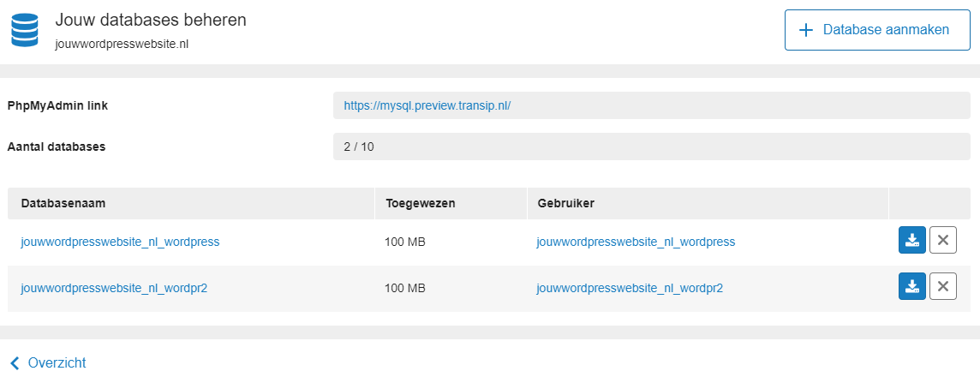980x383 pixels.
Task: Open database jouwwordpresswebsite_nl_wordpress in Databasenaam column
Action: pos(120,242)
